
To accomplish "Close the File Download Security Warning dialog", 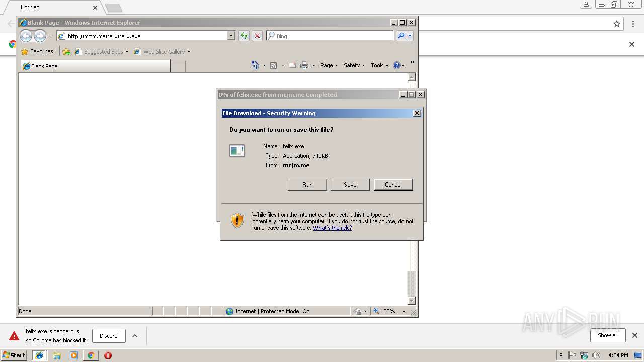I will [417, 113].
